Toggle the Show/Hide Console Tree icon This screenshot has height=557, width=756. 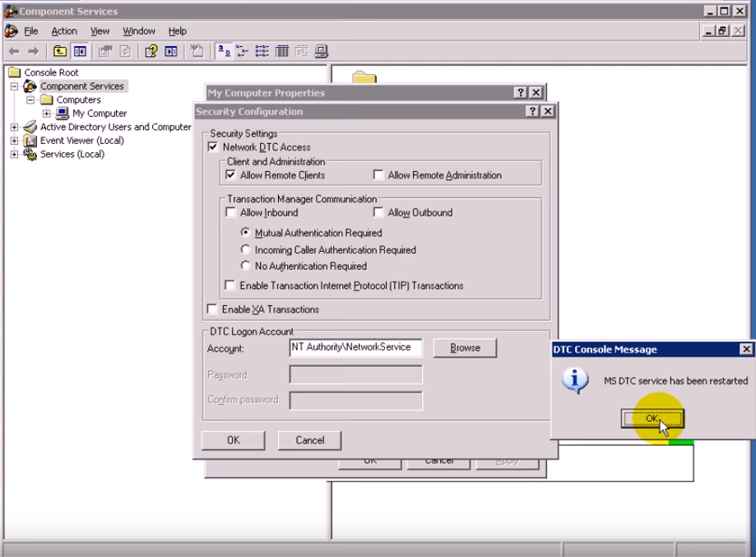(80, 51)
